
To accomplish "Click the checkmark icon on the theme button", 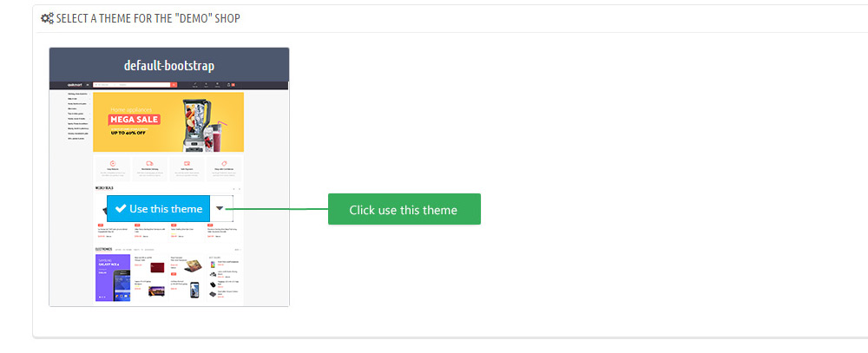I will [x=122, y=208].
